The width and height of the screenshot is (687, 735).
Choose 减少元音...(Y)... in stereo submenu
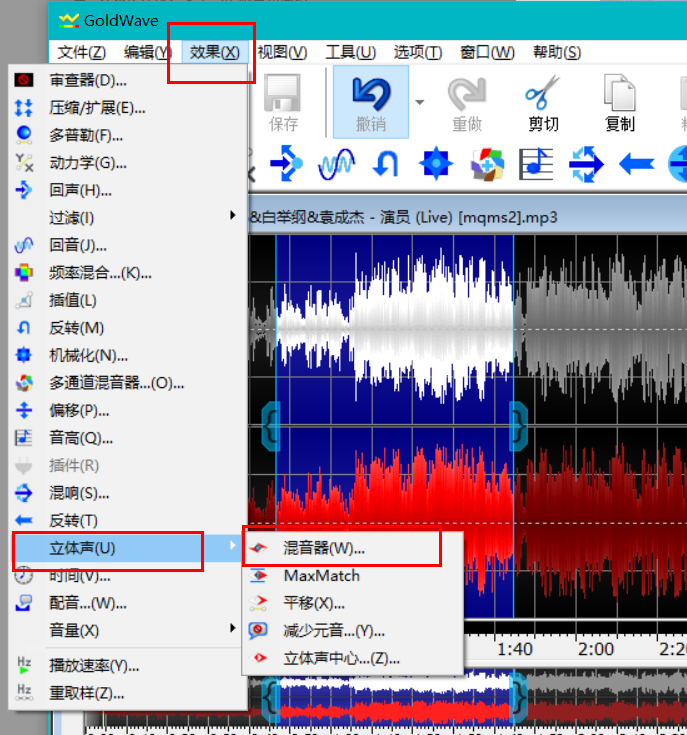[x=352, y=631]
